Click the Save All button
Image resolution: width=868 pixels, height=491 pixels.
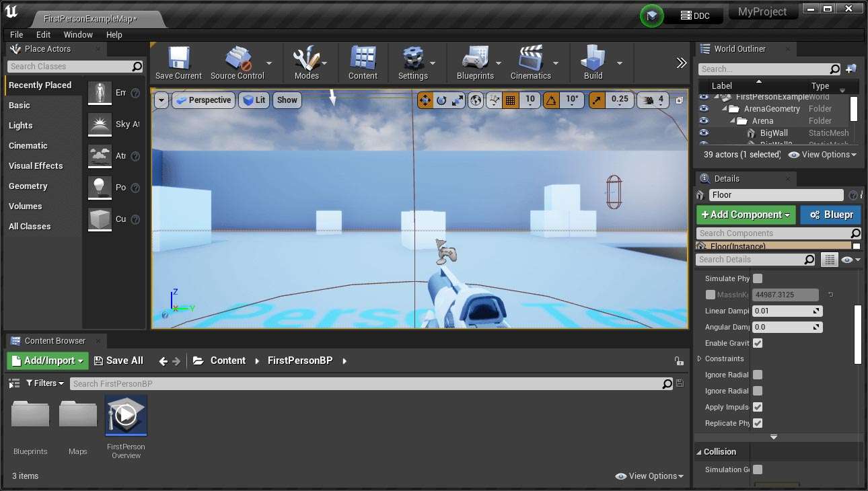(x=118, y=361)
